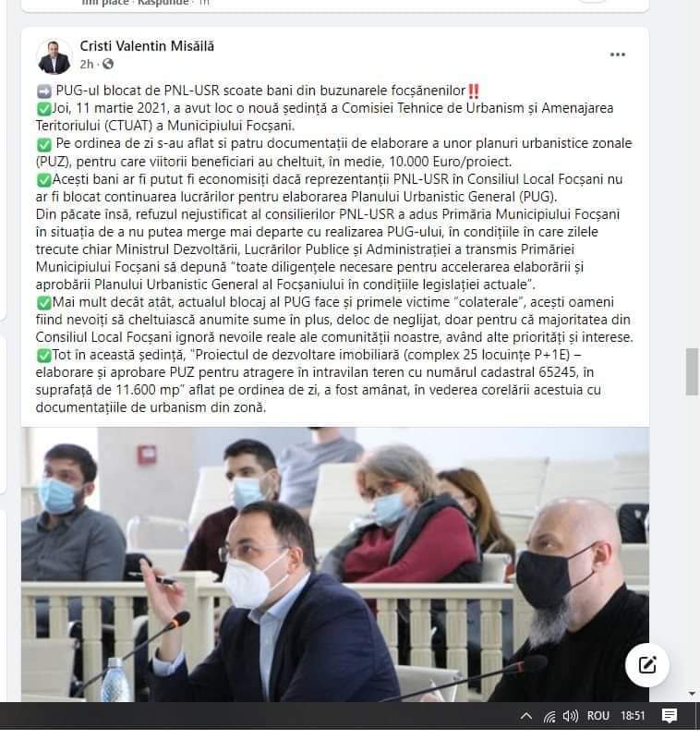Click the green checkmark before Joi

43,109
